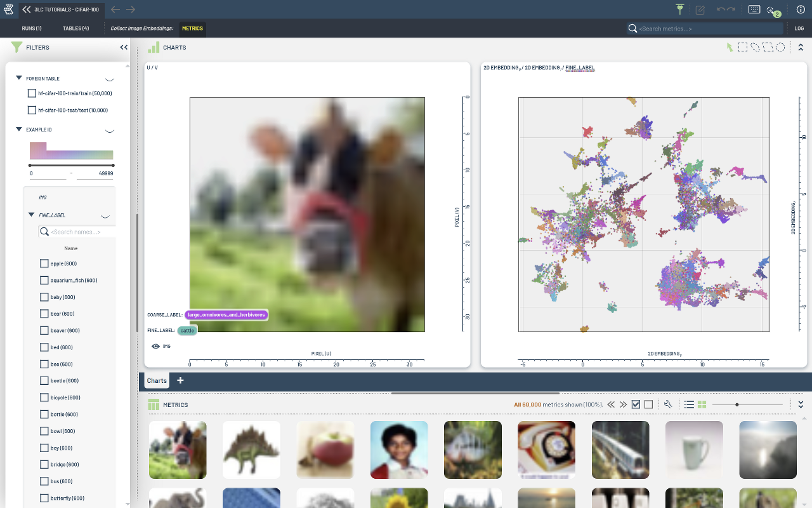Check the hf-cifar-100-train/train filter checkbox

[x=32, y=93]
